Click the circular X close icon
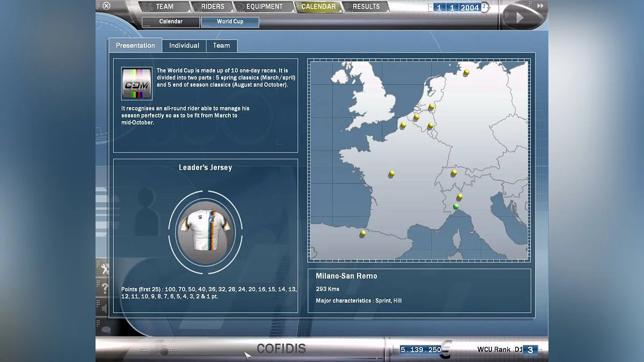This screenshot has width=644, height=362. (106, 6)
